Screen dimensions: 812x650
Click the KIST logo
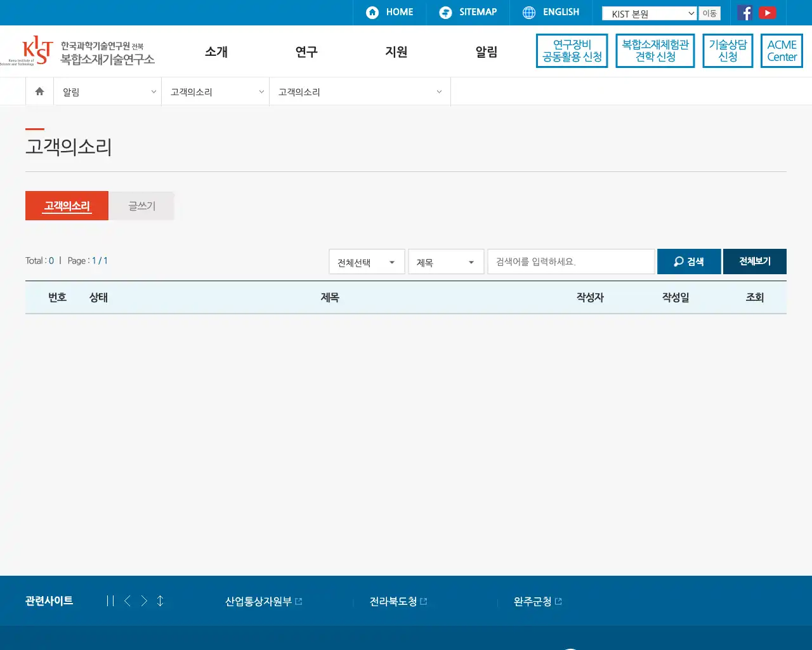(77, 51)
